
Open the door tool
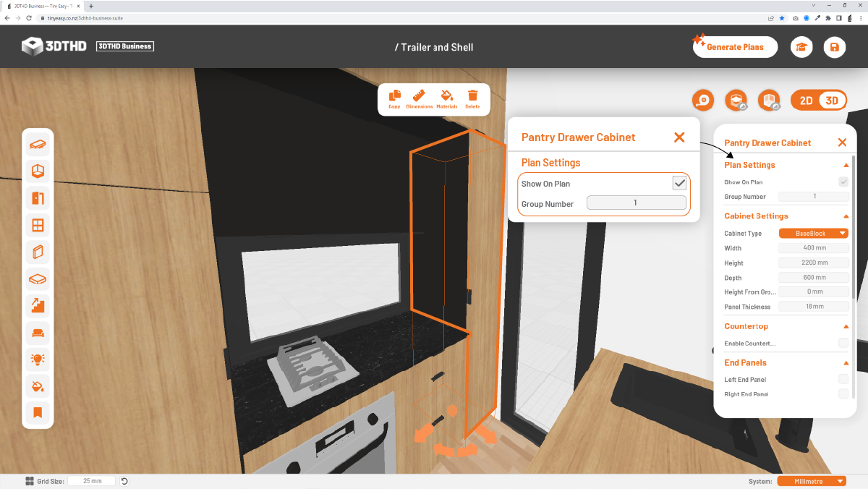tap(38, 198)
